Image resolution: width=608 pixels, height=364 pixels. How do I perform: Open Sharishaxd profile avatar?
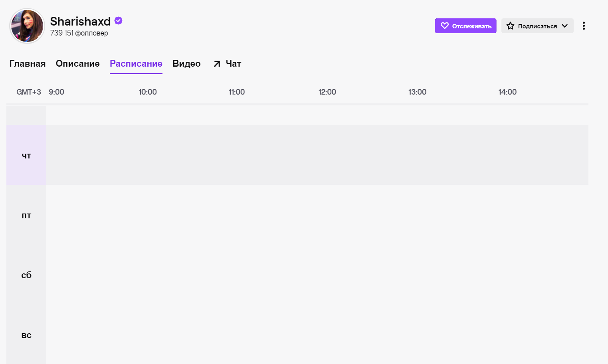(x=27, y=26)
